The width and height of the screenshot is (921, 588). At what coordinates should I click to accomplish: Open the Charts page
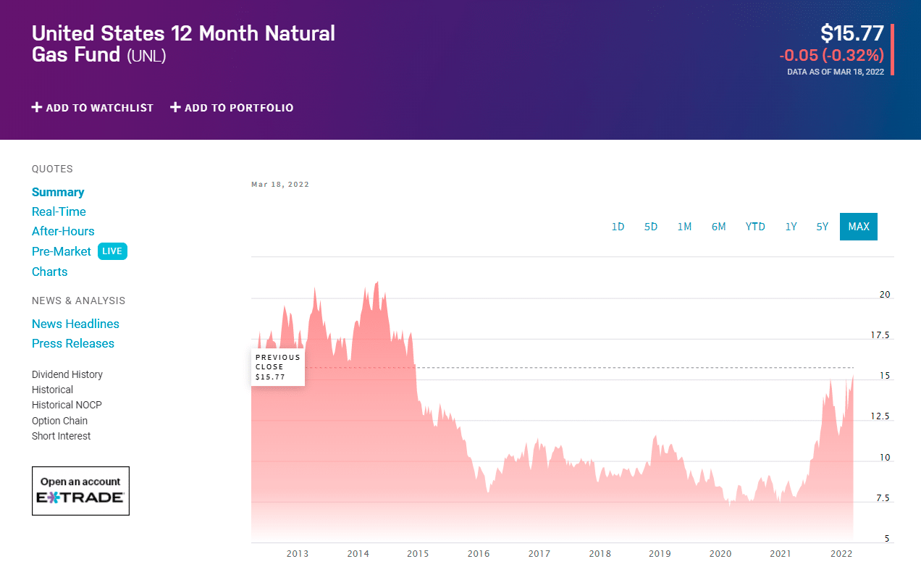[50, 272]
